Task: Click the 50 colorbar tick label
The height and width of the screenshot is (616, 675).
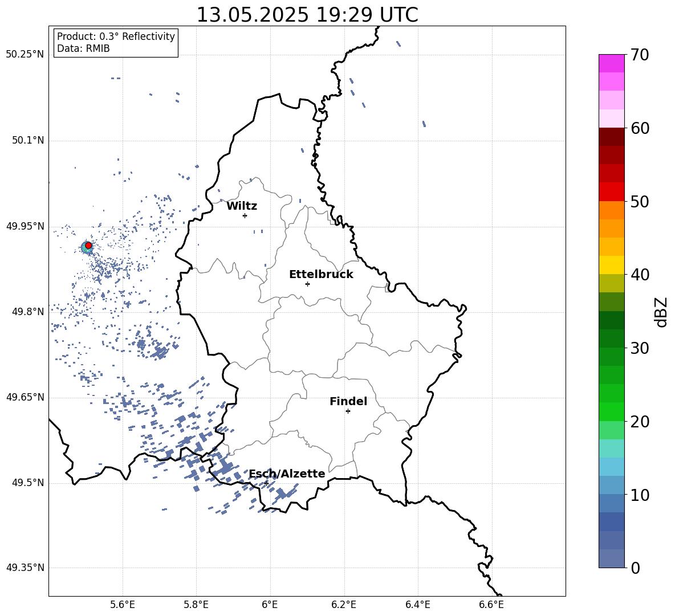Action: [x=640, y=202]
